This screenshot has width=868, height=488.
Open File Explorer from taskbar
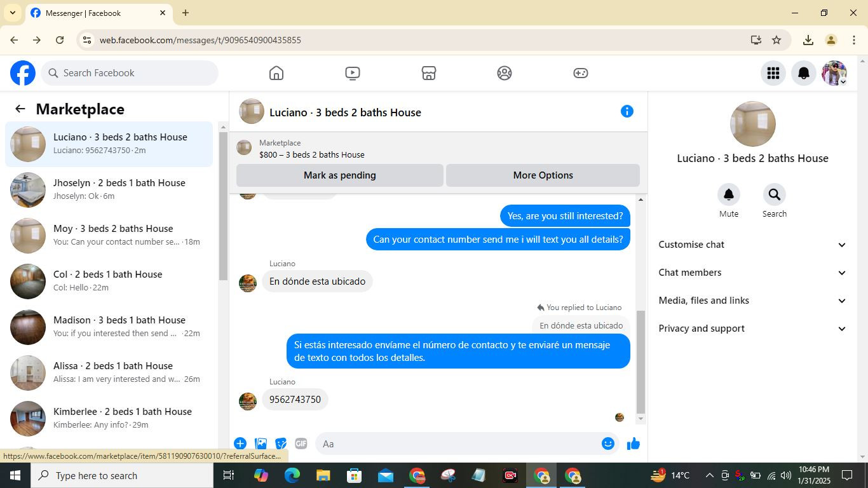323,475
